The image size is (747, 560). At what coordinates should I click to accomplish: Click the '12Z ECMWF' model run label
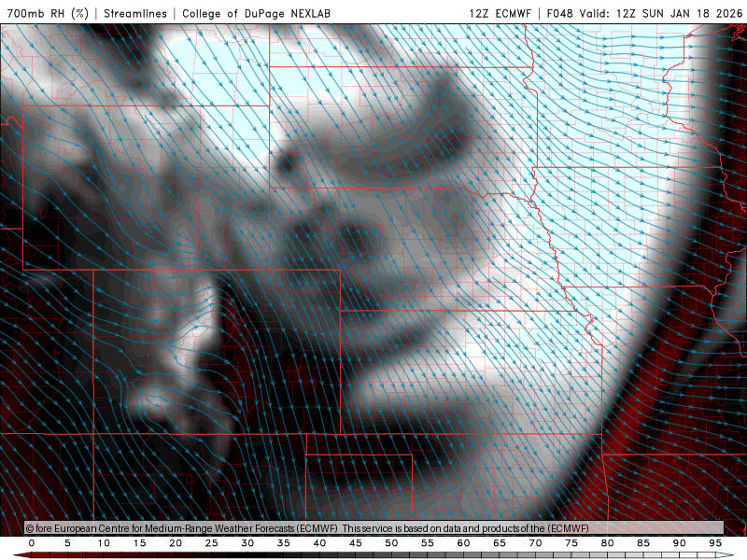click(500, 13)
